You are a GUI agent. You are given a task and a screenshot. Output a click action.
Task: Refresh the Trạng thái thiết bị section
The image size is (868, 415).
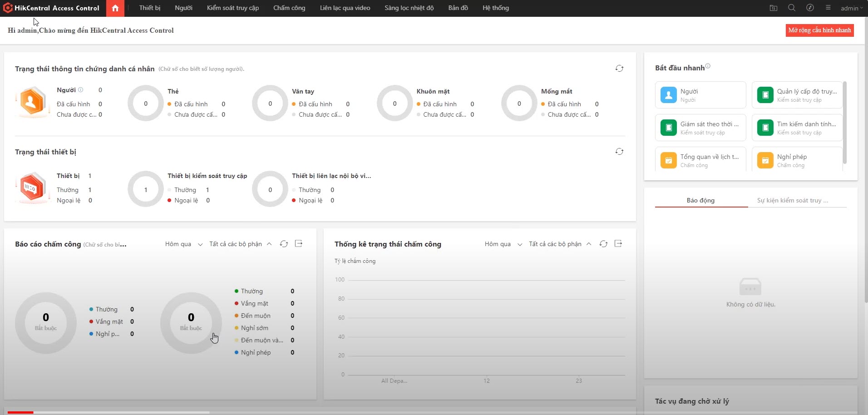[619, 152]
